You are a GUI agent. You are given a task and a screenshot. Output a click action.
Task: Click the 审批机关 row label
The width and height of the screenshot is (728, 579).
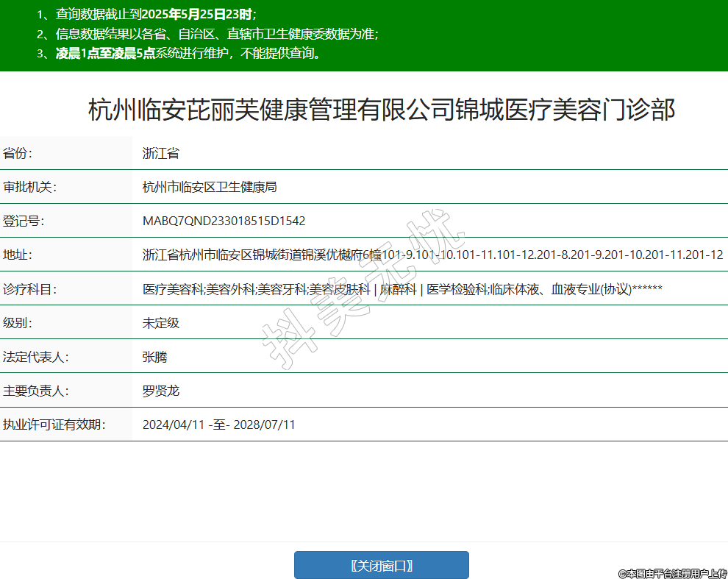(x=29, y=187)
